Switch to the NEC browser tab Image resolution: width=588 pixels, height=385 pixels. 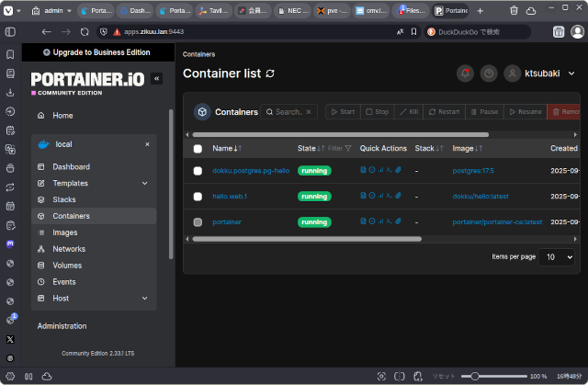tap(292, 10)
